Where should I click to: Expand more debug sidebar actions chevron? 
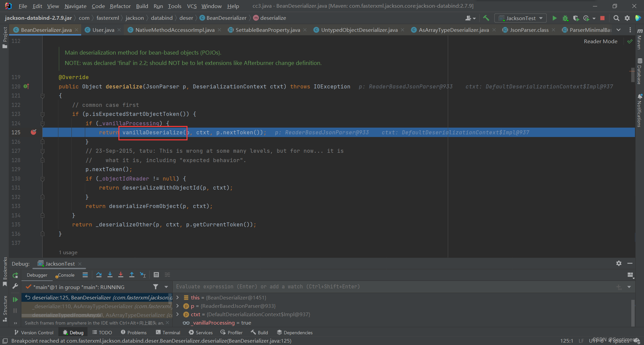pyautogui.click(x=15, y=323)
